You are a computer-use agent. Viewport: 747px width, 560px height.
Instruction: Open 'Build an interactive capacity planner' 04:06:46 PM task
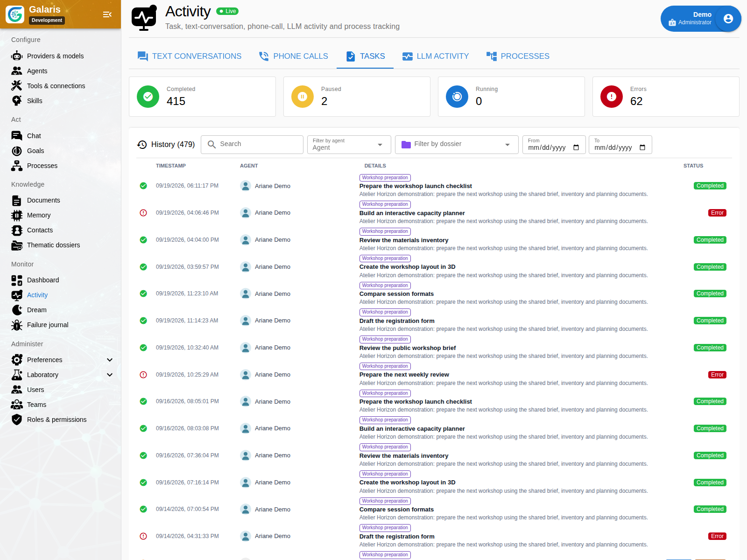click(412, 213)
